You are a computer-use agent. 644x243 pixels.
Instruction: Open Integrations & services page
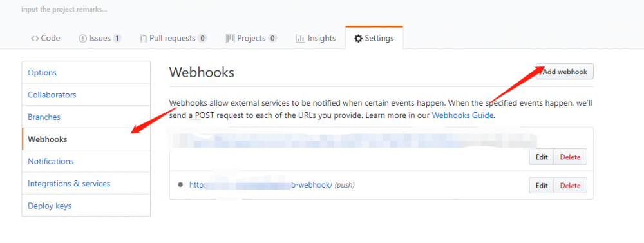(86, 184)
